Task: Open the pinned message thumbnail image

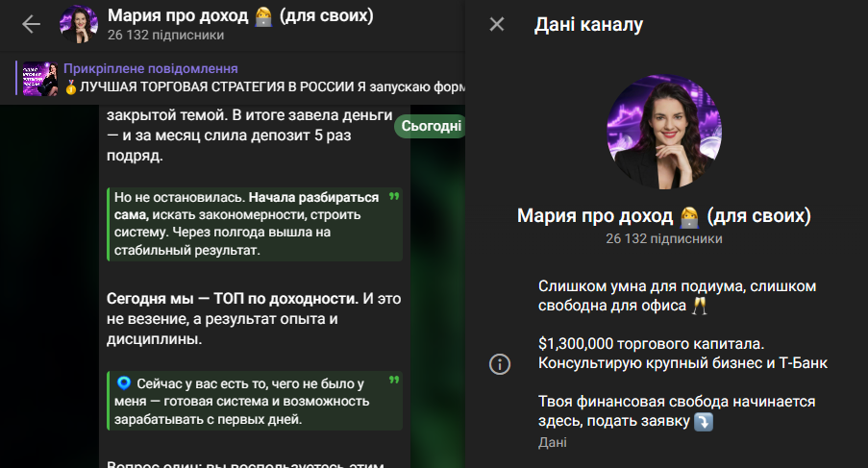Action: 39,79
